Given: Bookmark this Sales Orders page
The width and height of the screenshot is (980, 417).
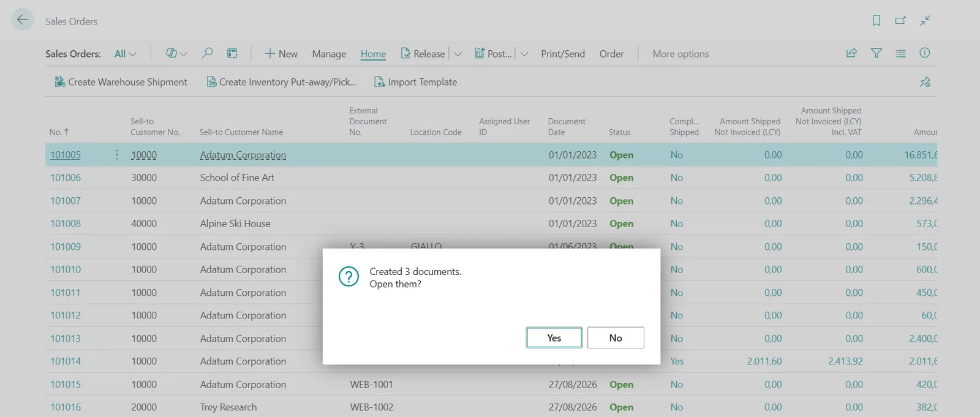Looking at the screenshot, I should coord(876,21).
